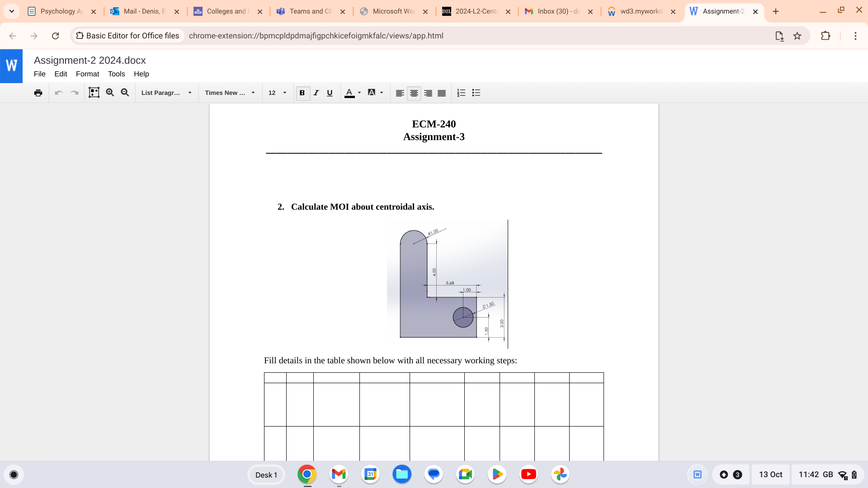Click the Zoom in icon
Viewport: 868px width, 488px height.
pyautogui.click(x=110, y=93)
